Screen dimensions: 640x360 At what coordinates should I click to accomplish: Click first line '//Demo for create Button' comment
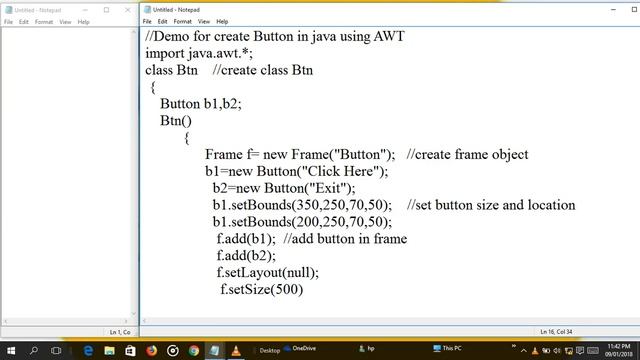click(x=275, y=36)
